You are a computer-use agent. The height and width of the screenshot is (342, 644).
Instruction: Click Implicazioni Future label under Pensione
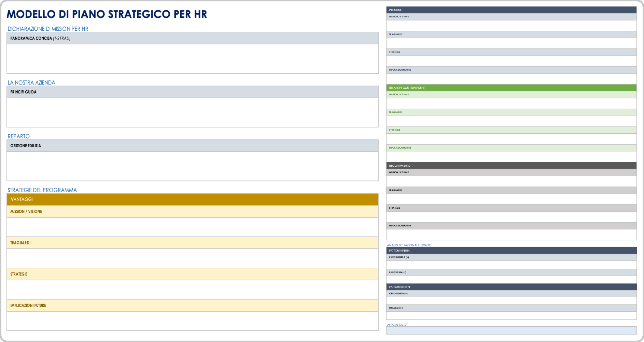pos(400,70)
